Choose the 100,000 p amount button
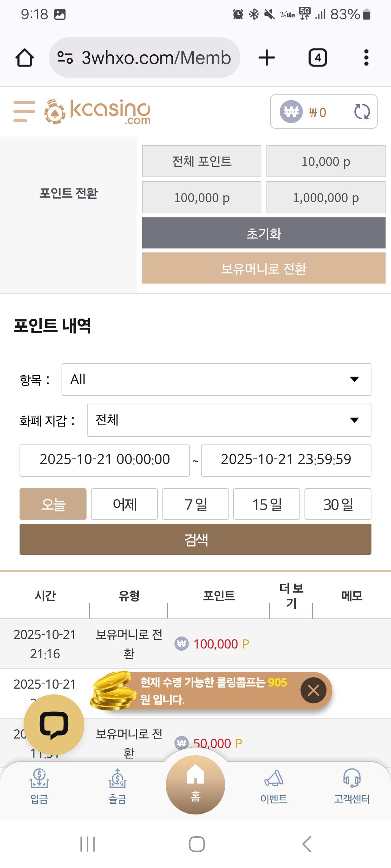 pos(202,197)
